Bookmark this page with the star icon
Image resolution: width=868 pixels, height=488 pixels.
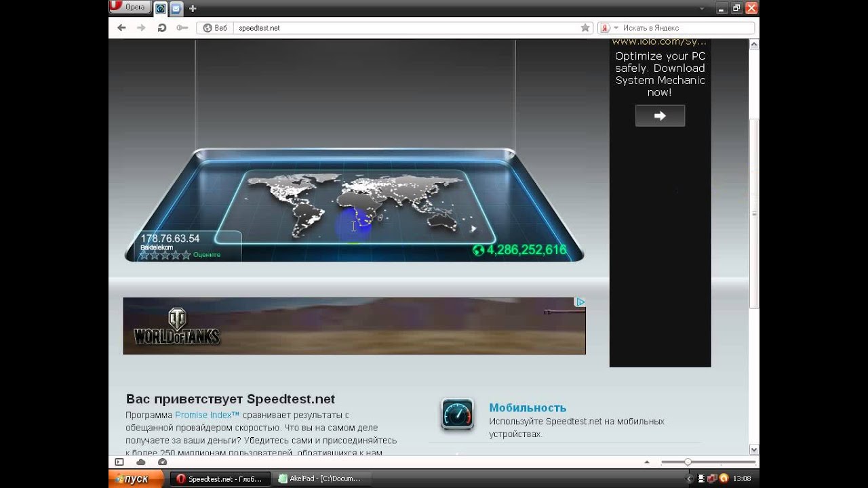pyautogui.click(x=585, y=28)
